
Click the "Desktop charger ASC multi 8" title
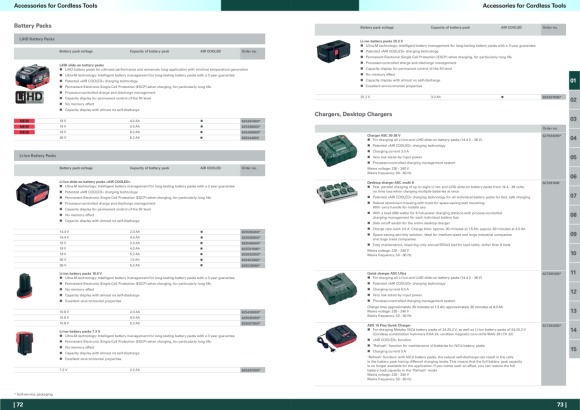tap(390, 182)
